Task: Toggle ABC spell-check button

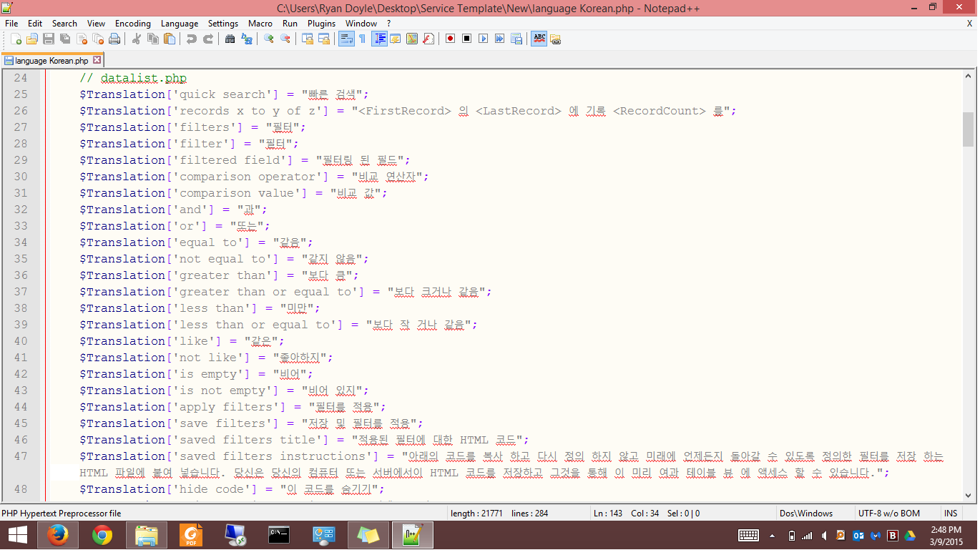Action: [539, 39]
